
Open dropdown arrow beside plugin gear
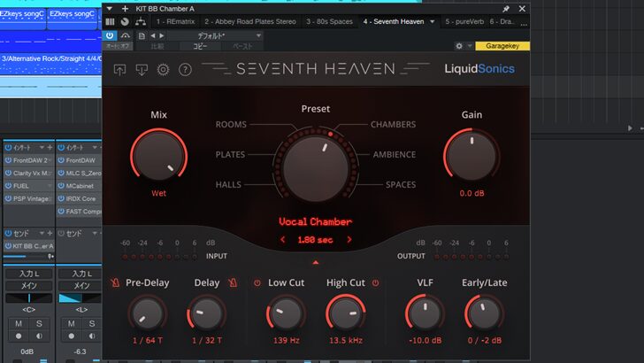tap(470, 46)
